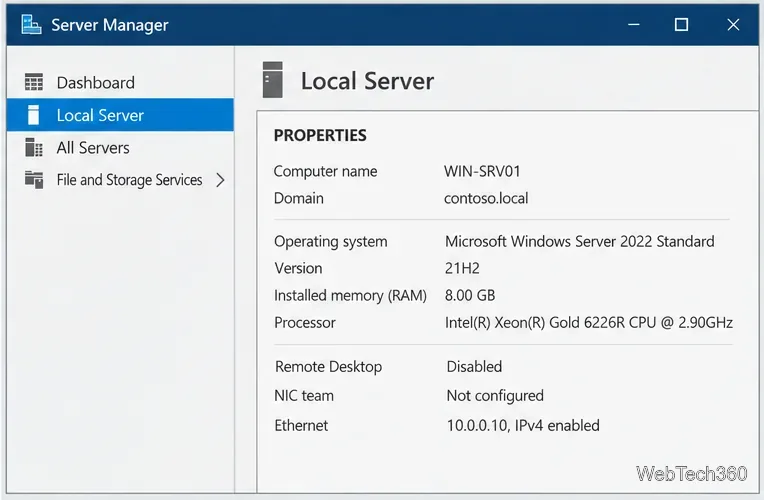Expand File and Storage Services chevron
The height and width of the screenshot is (500, 764).
coord(220,180)
